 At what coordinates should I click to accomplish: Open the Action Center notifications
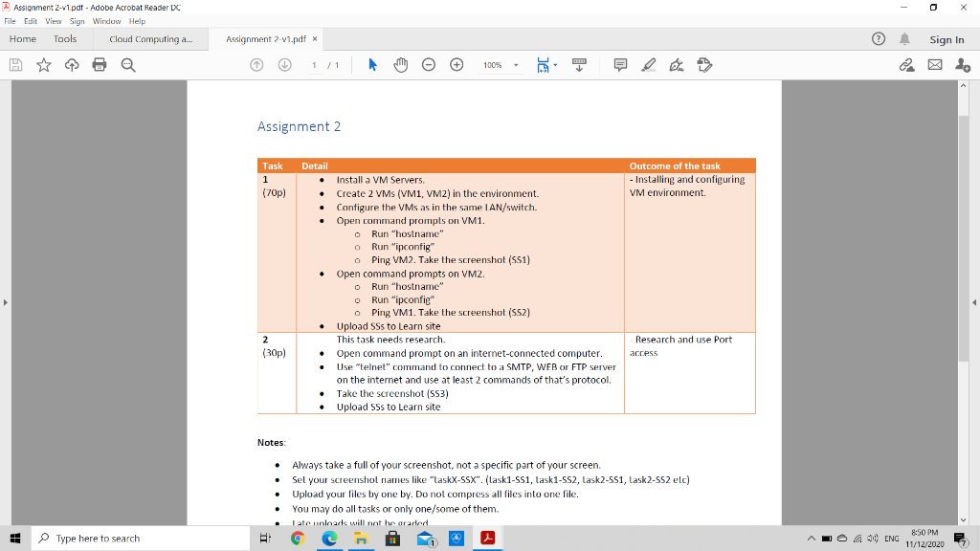click(x=961, y=538)
